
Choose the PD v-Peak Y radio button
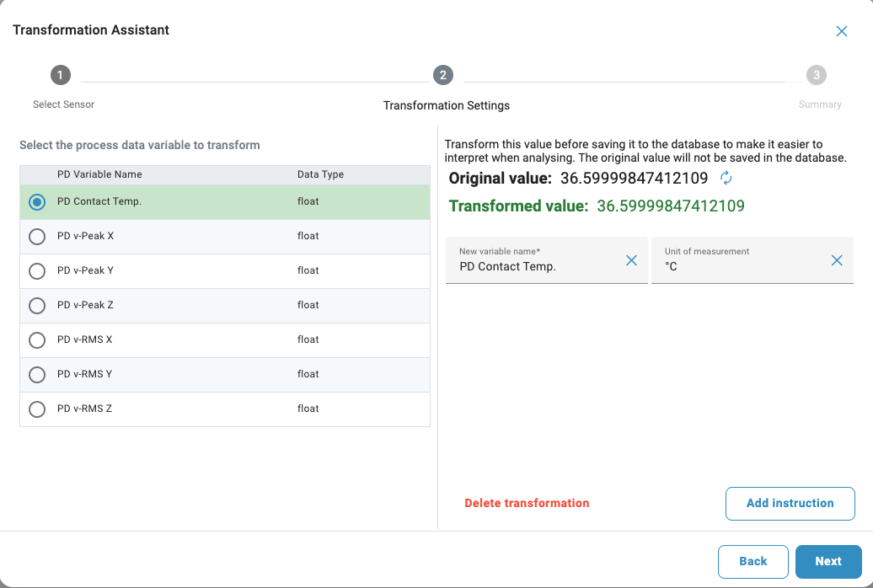37,271
